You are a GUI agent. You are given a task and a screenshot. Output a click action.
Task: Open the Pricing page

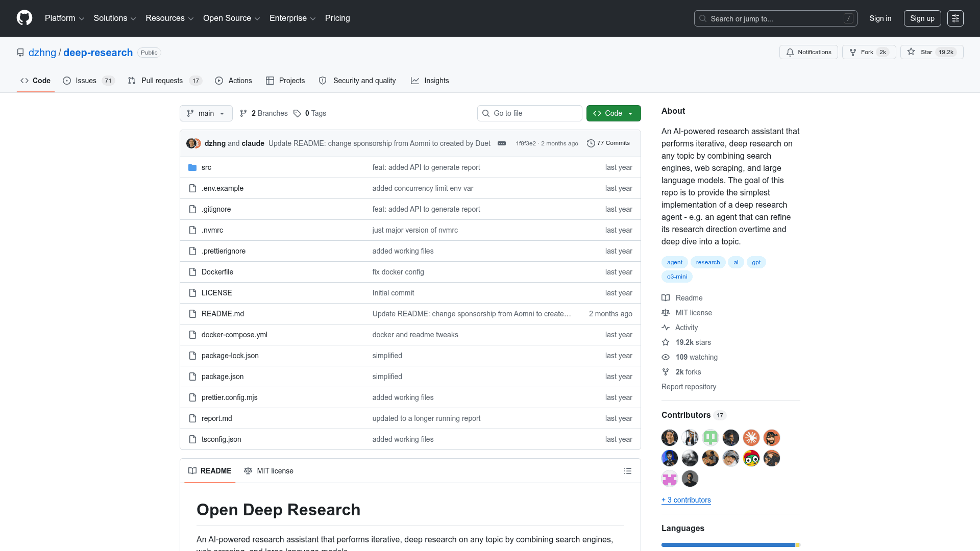(x=337, y=18)
